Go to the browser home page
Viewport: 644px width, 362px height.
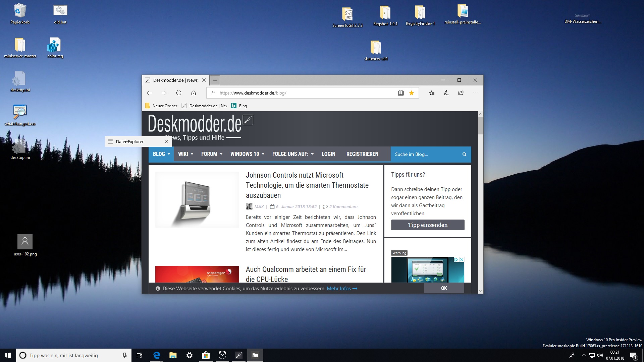pos(194,93)
